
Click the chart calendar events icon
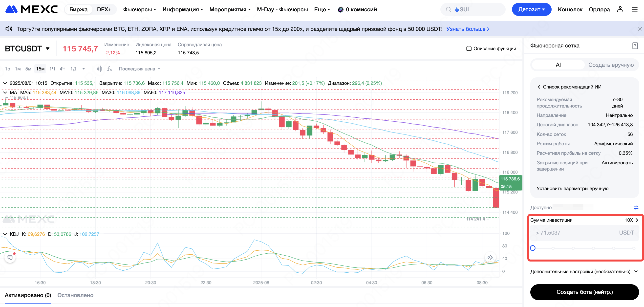[x=10, y=257]
